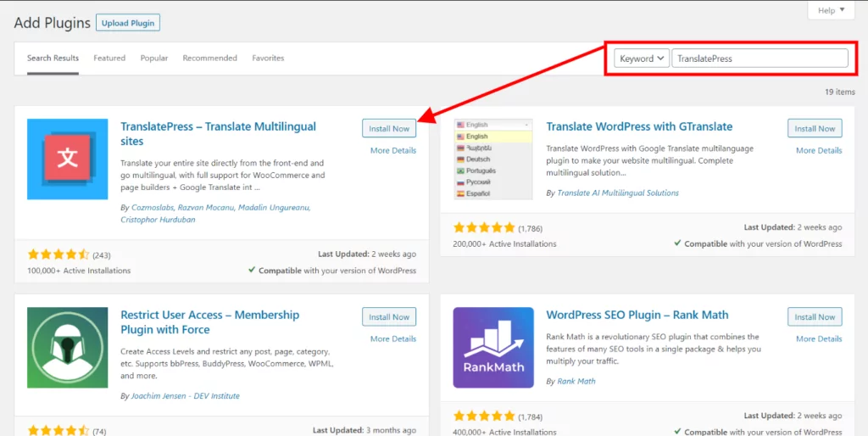Click the 100,000+ Active Installations text

(x=79, y=271)
